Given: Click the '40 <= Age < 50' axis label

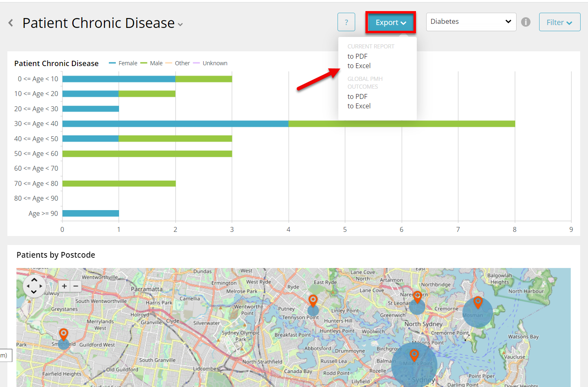Looking at the screenshot, I should [36, 139].
